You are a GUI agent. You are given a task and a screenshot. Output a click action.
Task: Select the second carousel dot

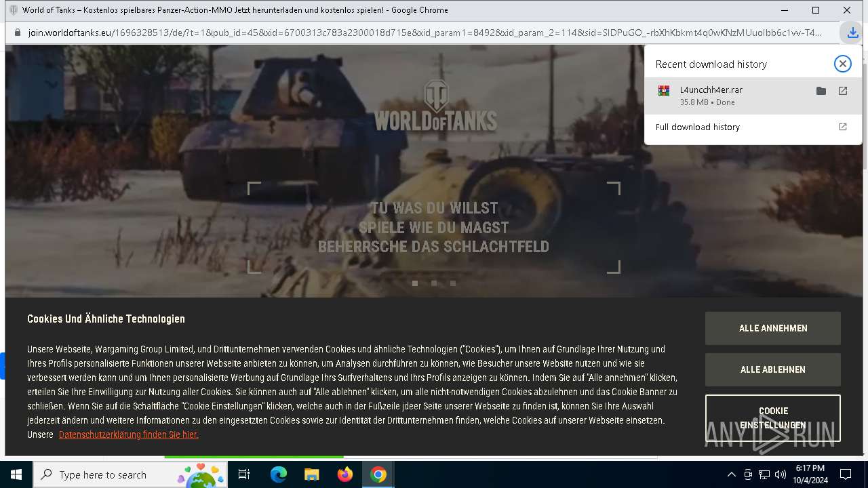coord(434,283)
